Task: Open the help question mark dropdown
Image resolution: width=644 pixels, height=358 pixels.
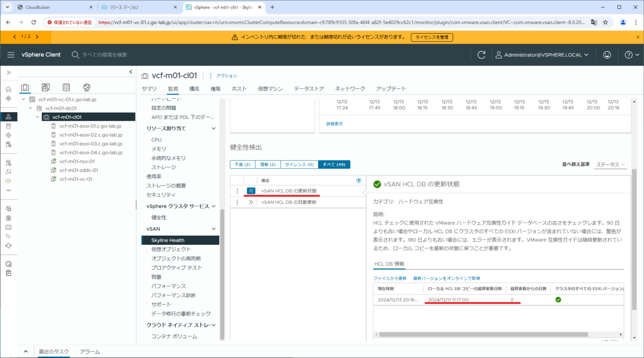Action: (632, 55)
